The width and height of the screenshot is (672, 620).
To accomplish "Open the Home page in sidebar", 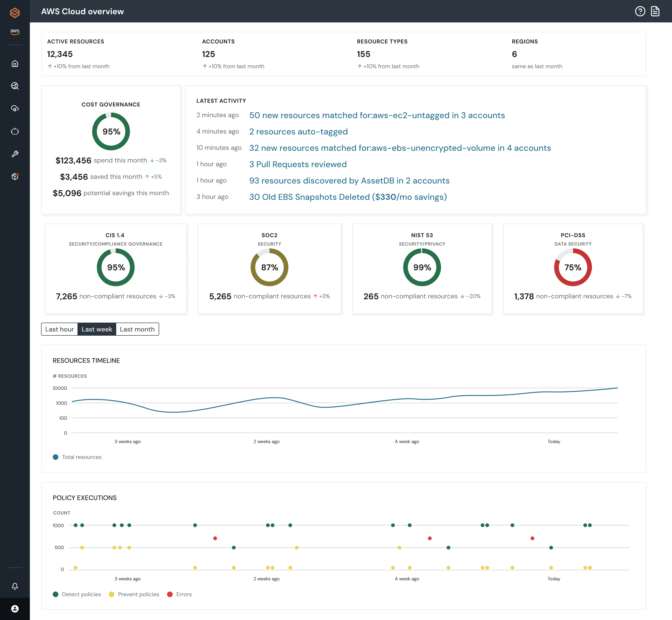I will click(x=15, y=63).
